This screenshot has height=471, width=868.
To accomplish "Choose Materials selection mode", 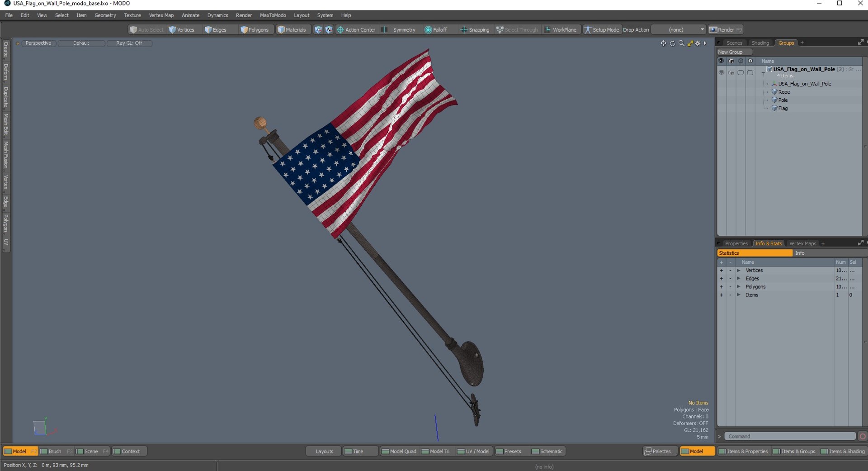I will 292,30.
